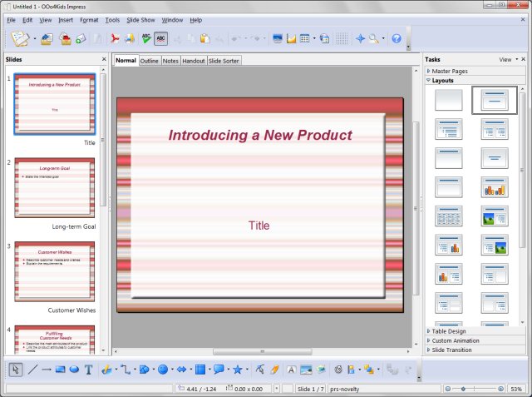This screenshot has width=532, height=397.
Task: Open the View dropdown in Tasks panel
Action: (x=507, y=60)
